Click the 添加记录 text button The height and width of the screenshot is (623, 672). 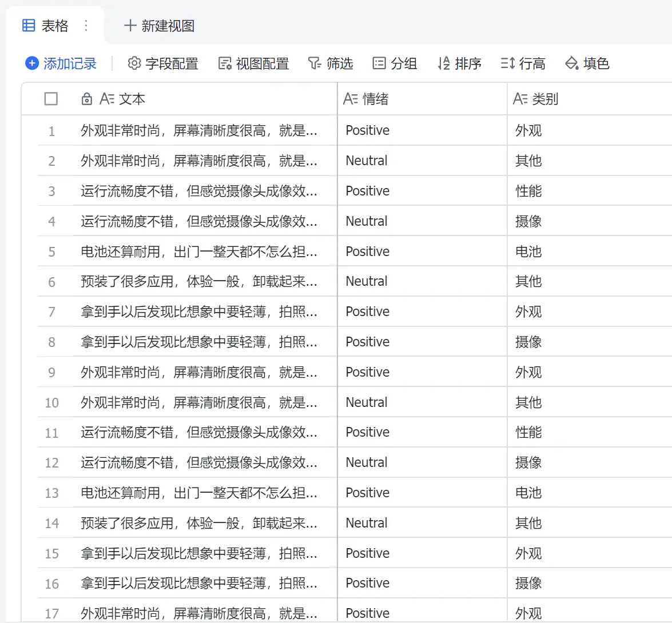(x=70, y=63)
